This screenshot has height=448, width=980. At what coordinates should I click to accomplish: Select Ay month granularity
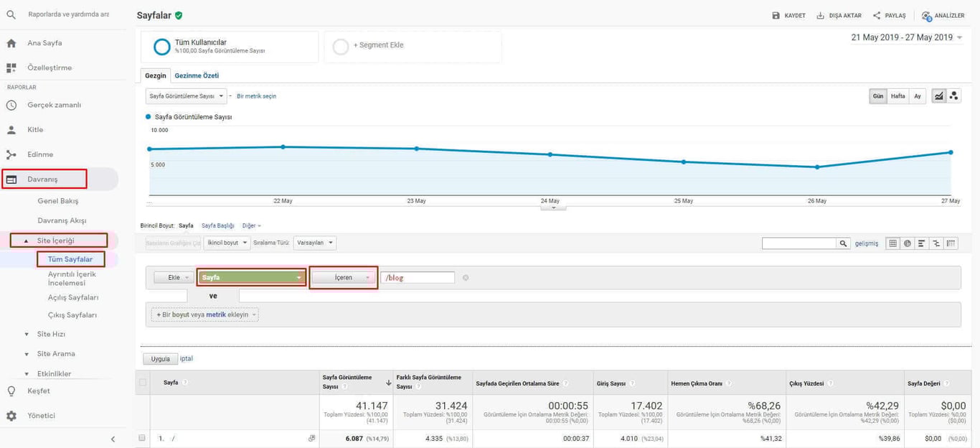click(x=918, y=96)
